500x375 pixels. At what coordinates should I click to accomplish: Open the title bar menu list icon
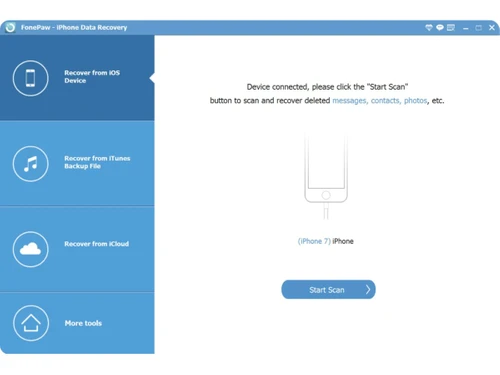451,28
